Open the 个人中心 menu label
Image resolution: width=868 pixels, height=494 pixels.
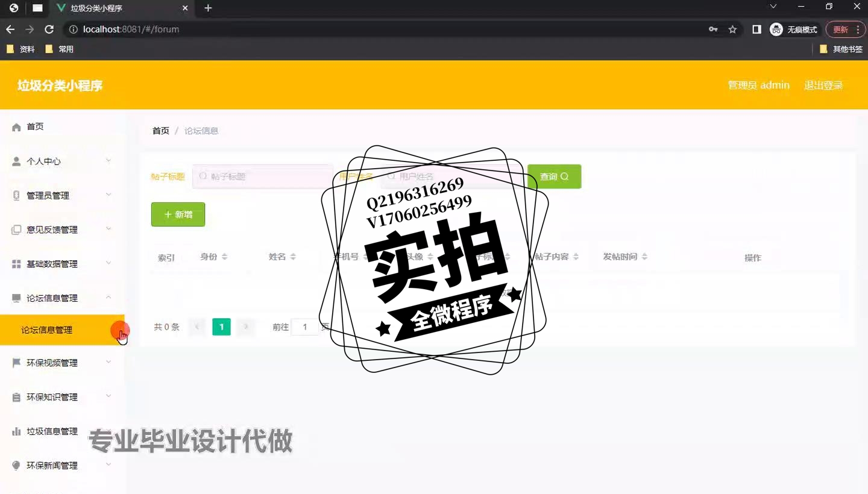[43, 161]
